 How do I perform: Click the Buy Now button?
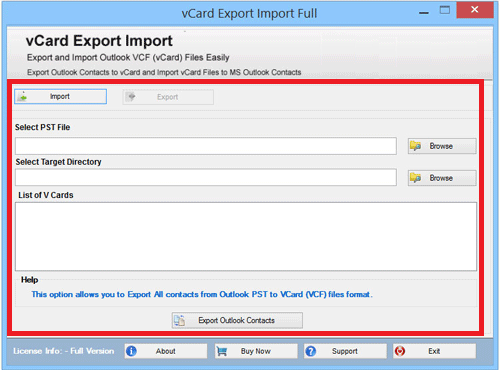coord(256,351)
